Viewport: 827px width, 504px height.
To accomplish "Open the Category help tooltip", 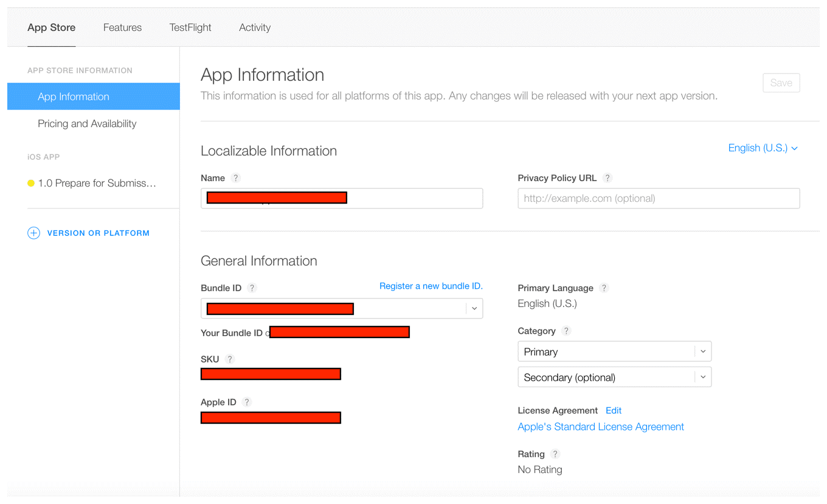I will click(x=566, y=331).
